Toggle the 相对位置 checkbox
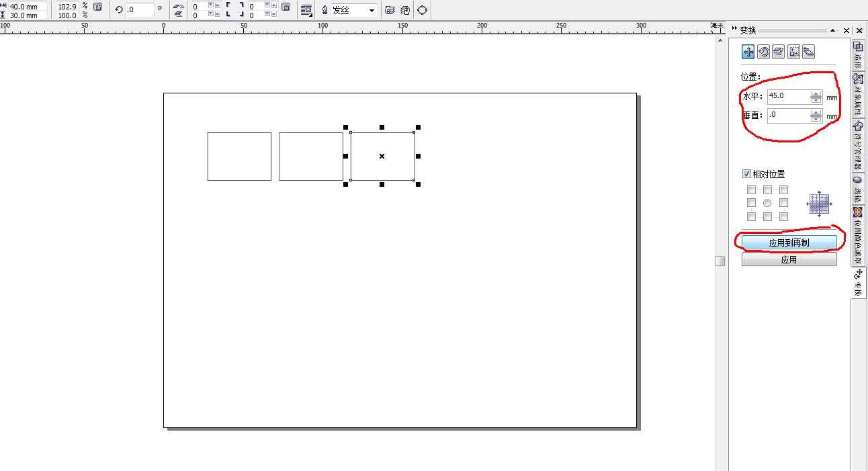Viewport: 868px width, 471px height. 746,173
